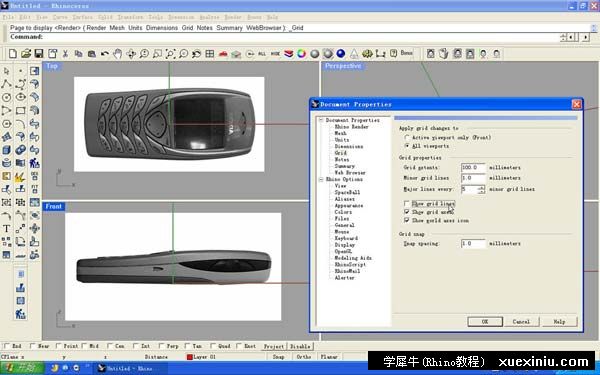600x375 pixels.
Task: Select the Pan hand tool
Action: pos(117,54)
